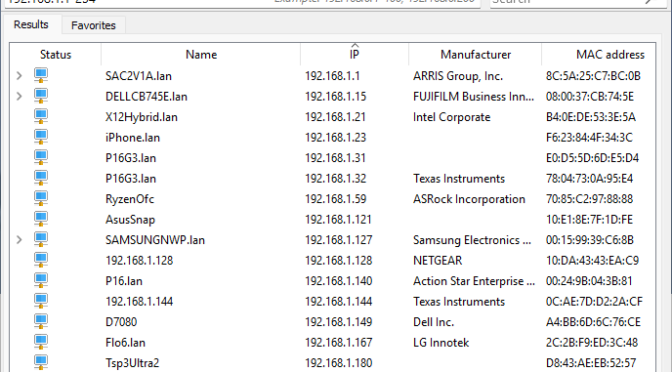
Task: Click the device icon for SAC2V1A.lan
Action: pyautogui.click(x=41, y=76)
